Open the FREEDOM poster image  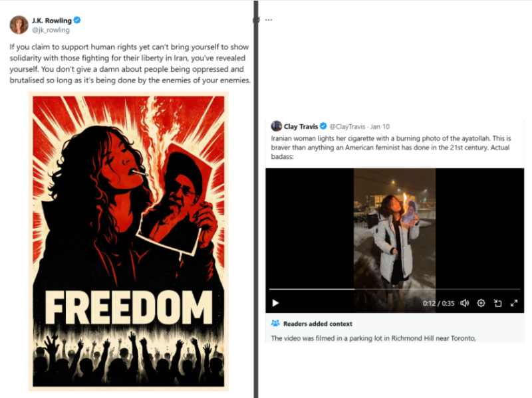point(128,241)
